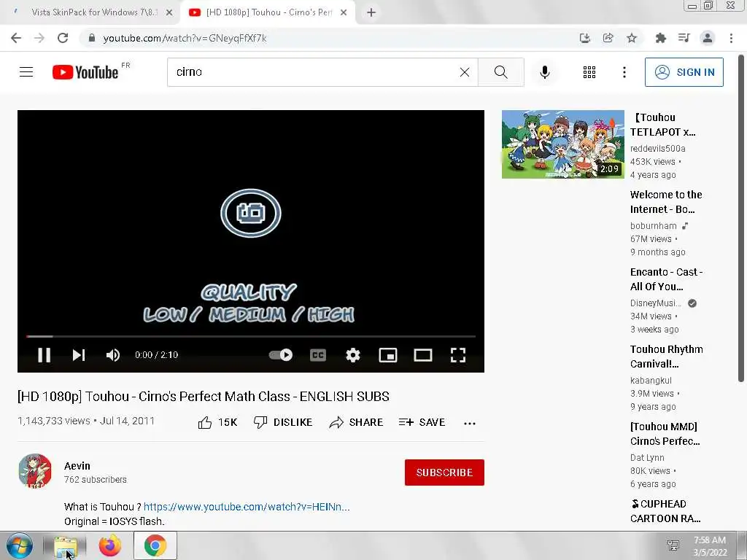Pause the video

[x=44, y=355]
